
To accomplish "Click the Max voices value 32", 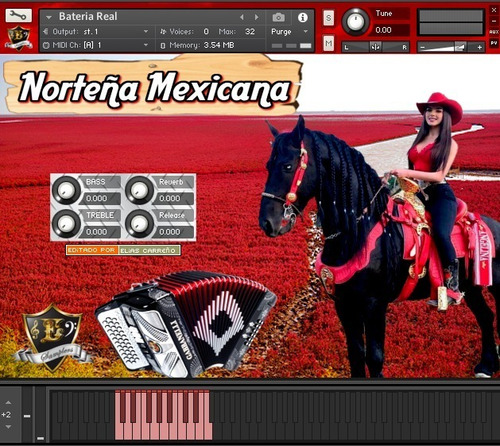I will tap(250, 32).
